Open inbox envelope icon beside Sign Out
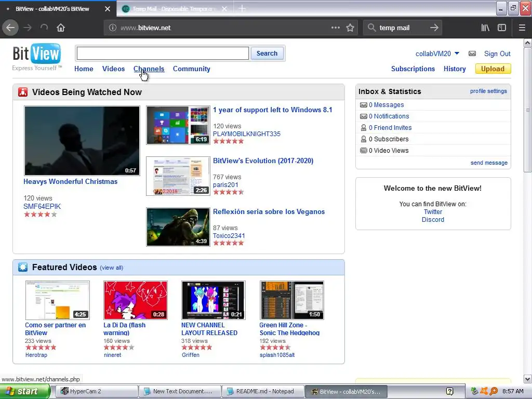532x399 pixels. [472, 54]
